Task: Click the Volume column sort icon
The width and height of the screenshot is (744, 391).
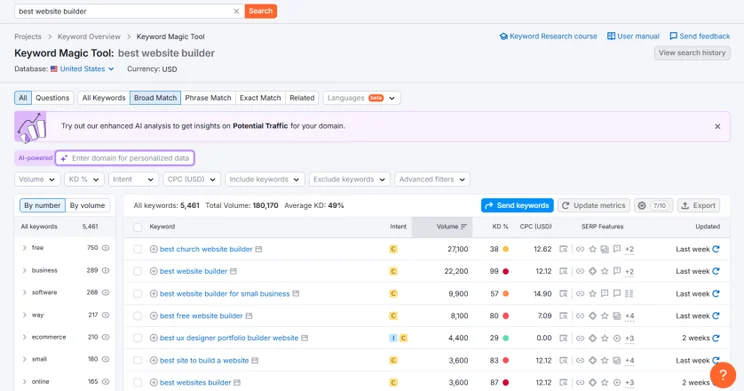Action: tap(464, 227)
